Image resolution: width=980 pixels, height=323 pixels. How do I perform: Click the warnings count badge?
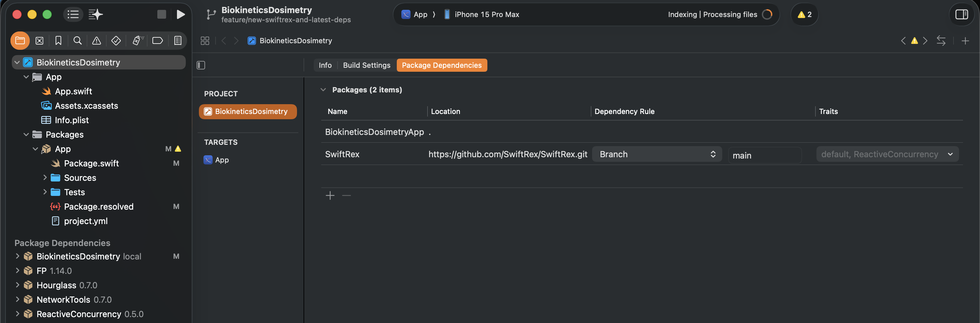[x=804, y=14]
